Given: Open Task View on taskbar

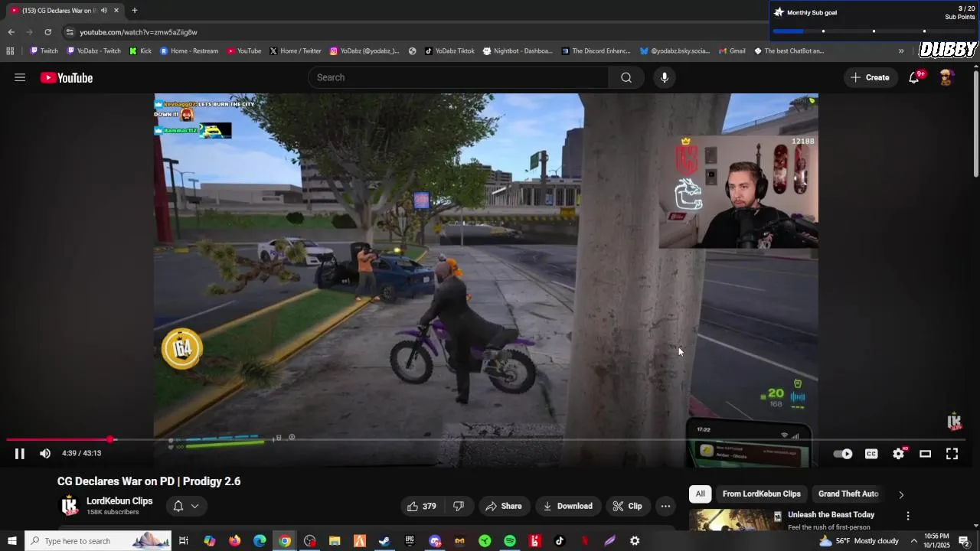Looking at the screenshot, I should (184, 541).
